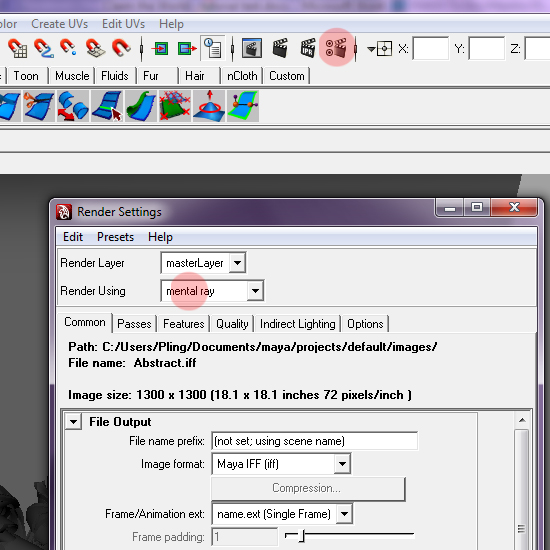Open the Render Layer masterLayer dropdown
The width and height of the screenshot is (550, 550).
[203, 262]
